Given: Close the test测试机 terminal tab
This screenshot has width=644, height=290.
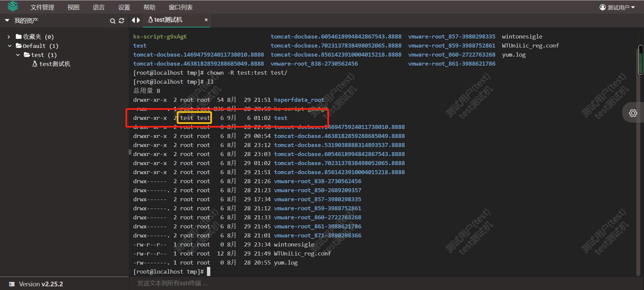Looking at the screenshot, I should (206, 20).
